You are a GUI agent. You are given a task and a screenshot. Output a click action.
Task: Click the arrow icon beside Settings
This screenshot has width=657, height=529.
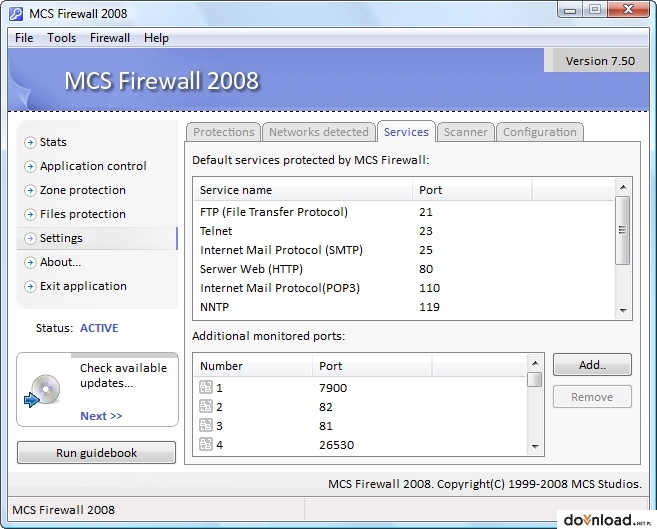coord(30,238)
